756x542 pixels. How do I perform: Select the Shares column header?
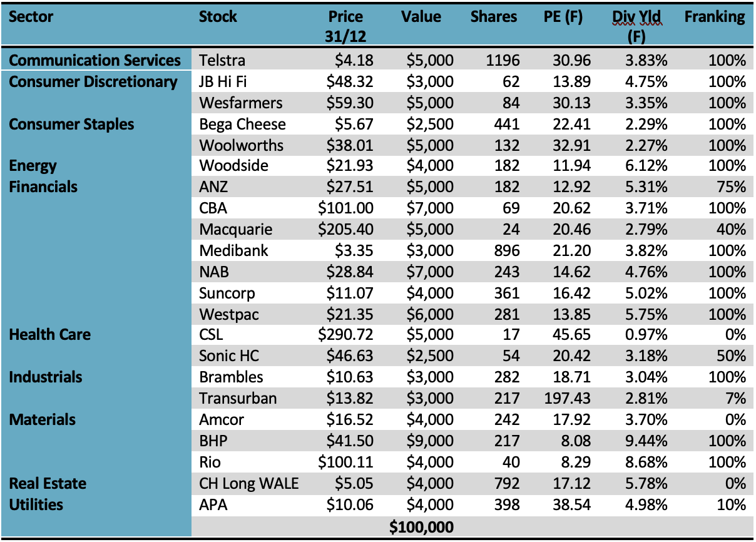(494, 17)
